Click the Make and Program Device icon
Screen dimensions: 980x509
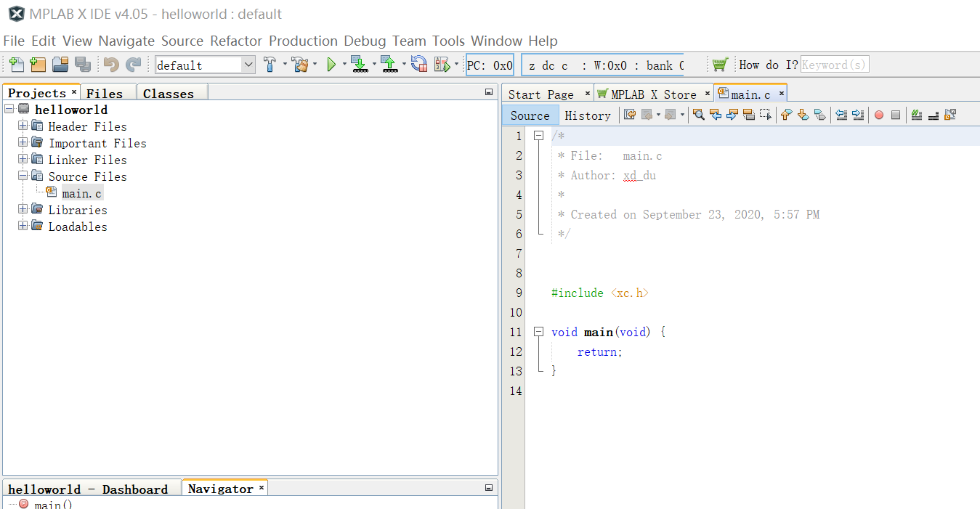point(360,65)
